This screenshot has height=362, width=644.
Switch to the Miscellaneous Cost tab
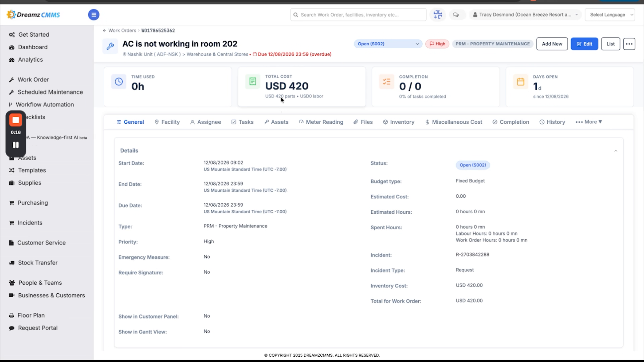pyautogui.click(x=453, y=122)
